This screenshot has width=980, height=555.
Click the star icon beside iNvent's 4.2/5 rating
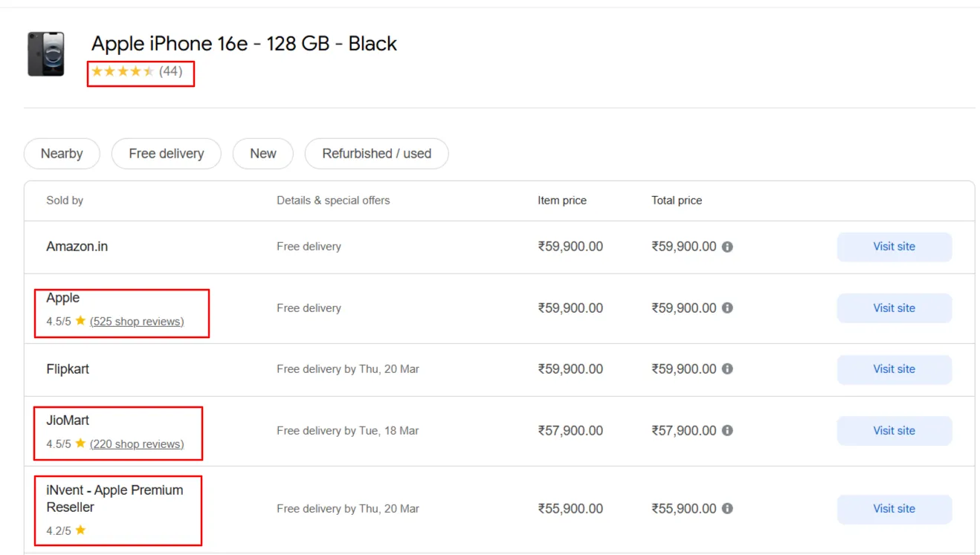[82, 530]
